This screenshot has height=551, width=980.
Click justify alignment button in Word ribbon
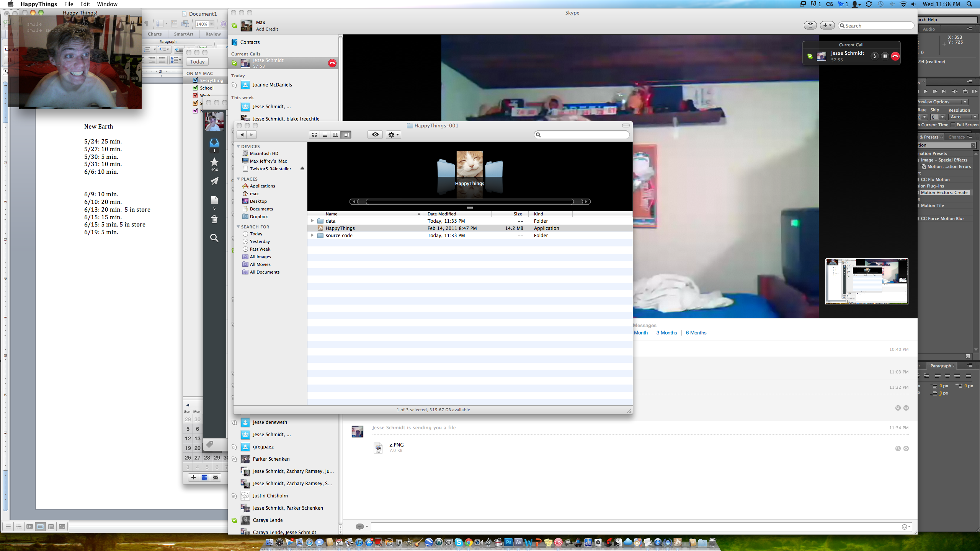click(162, 60)
